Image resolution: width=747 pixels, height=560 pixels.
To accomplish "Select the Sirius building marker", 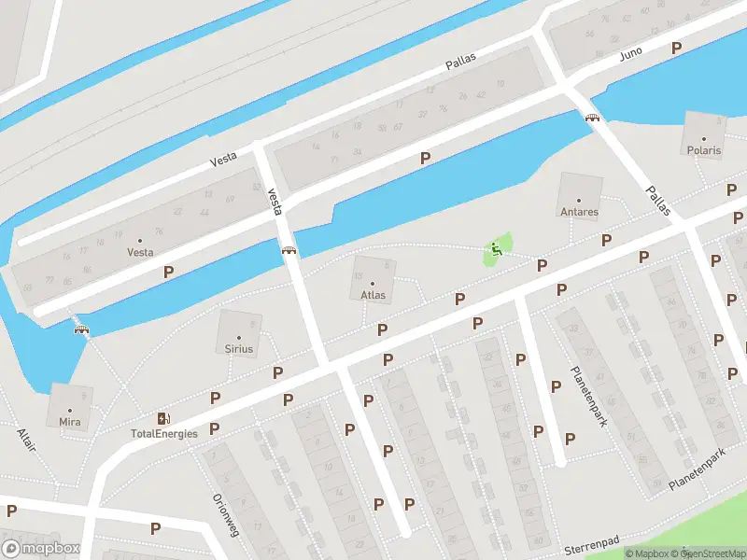I will coord(239,338).
